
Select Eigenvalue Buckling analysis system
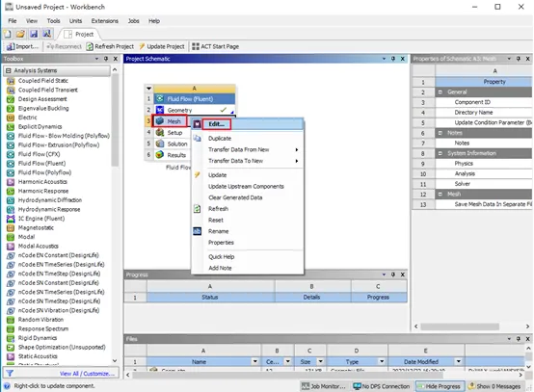click(43, 108)
